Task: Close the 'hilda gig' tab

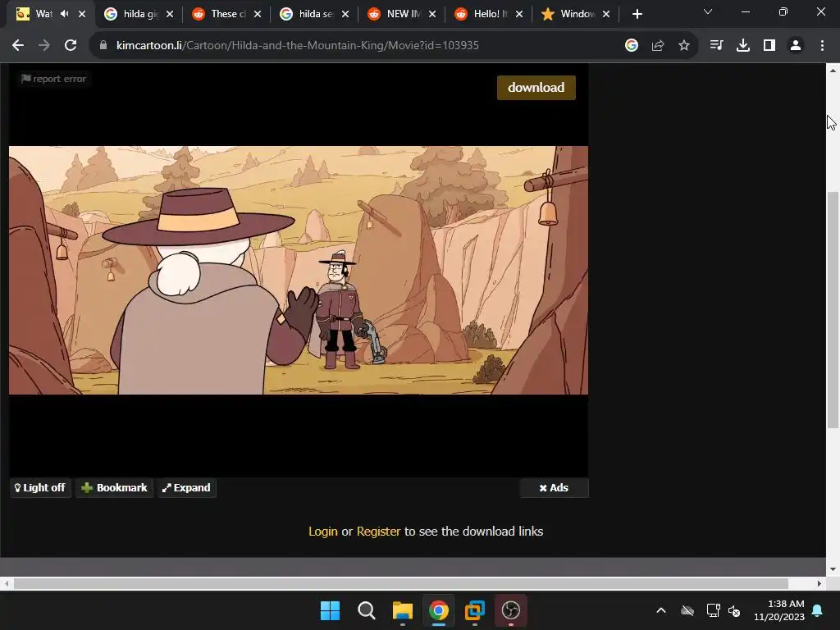Action: [x=170, y=15]
